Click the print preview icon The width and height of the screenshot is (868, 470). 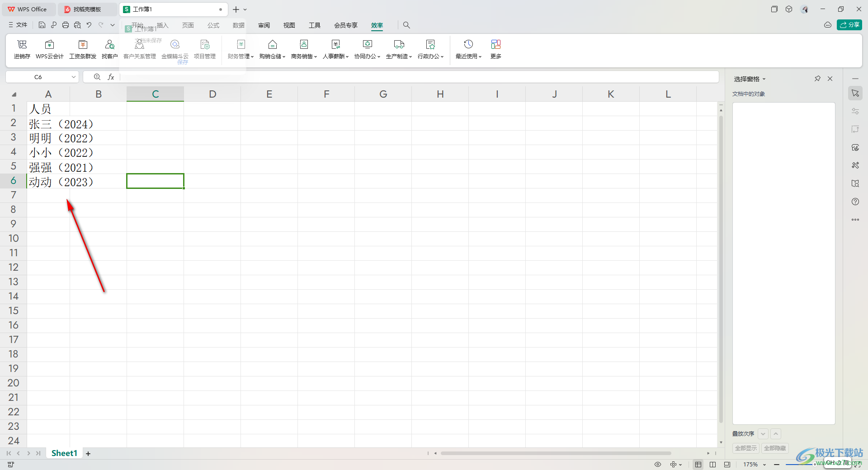(77, 25)
